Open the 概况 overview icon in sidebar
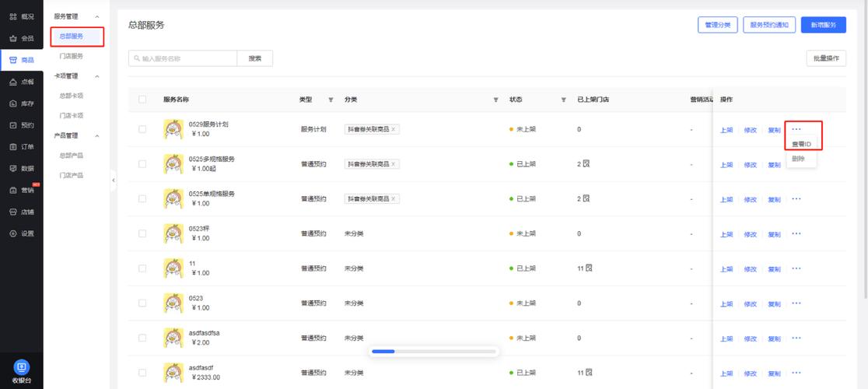This screenshot has width=868, height=389. pyautogui.click(x=13, y=16)
